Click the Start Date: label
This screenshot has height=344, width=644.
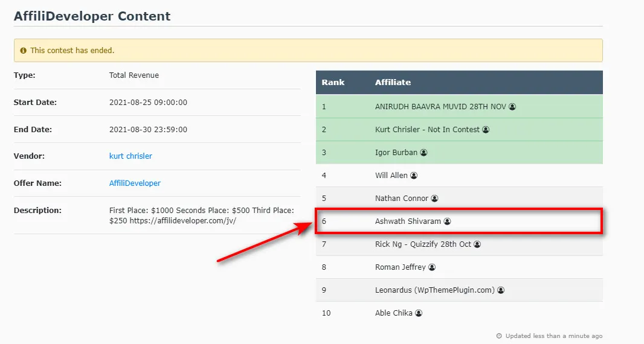(x=35, y=102)
